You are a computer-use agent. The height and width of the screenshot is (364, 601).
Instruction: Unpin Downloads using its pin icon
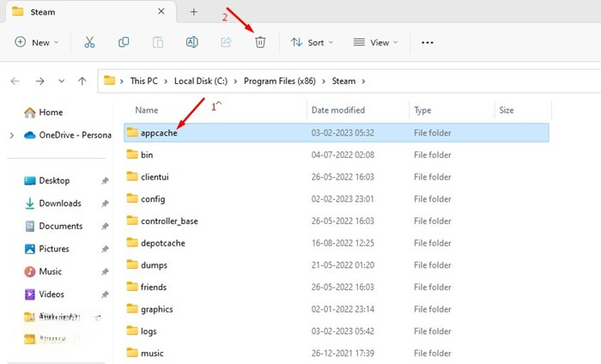point(105,203)
